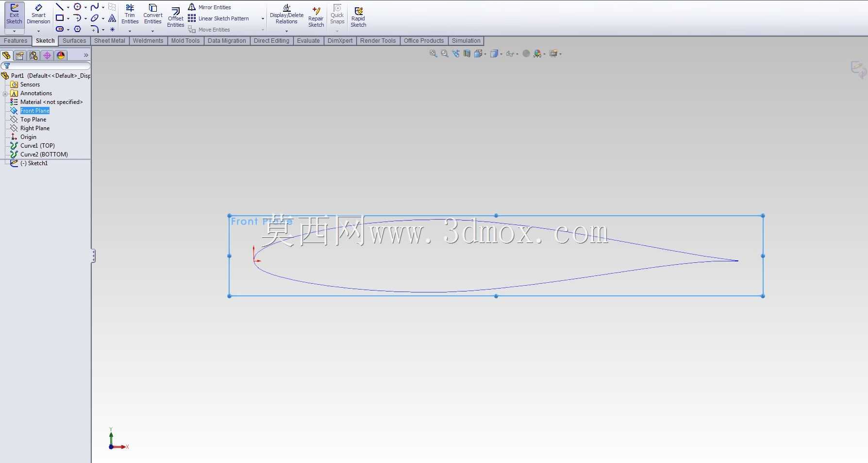Open Smart Dimension dropdown arrow

pos(38,31)
